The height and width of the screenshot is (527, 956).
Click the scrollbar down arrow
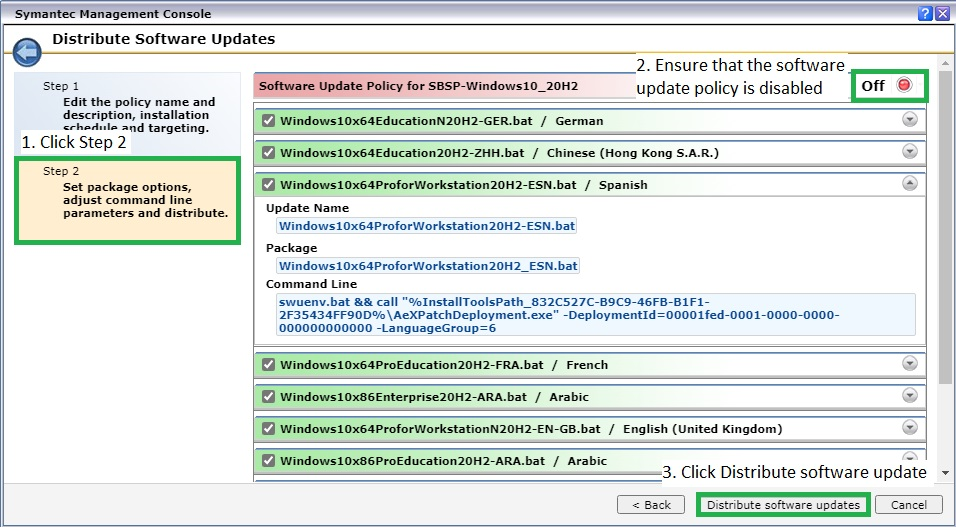click(946, 473)
